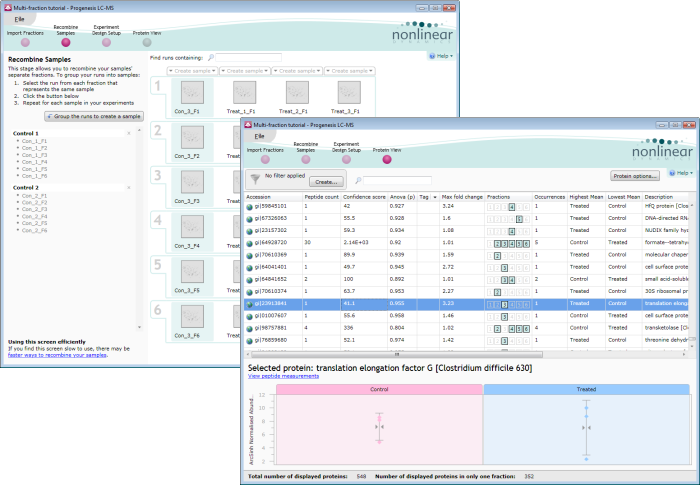
Task: Click Group the runs to create a sample button
Action: coord(94,116)
